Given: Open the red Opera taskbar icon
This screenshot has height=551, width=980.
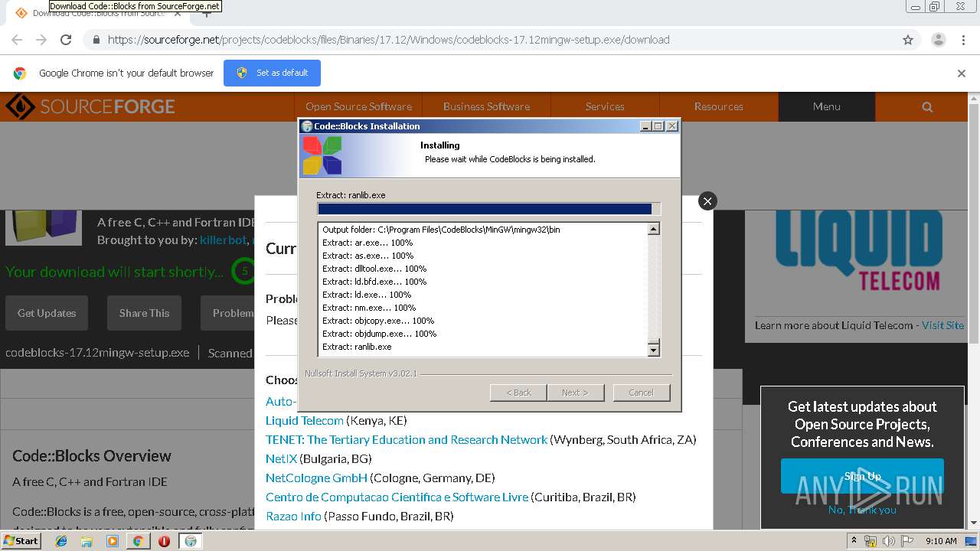Looking at the screenshot, I should 164,541.
